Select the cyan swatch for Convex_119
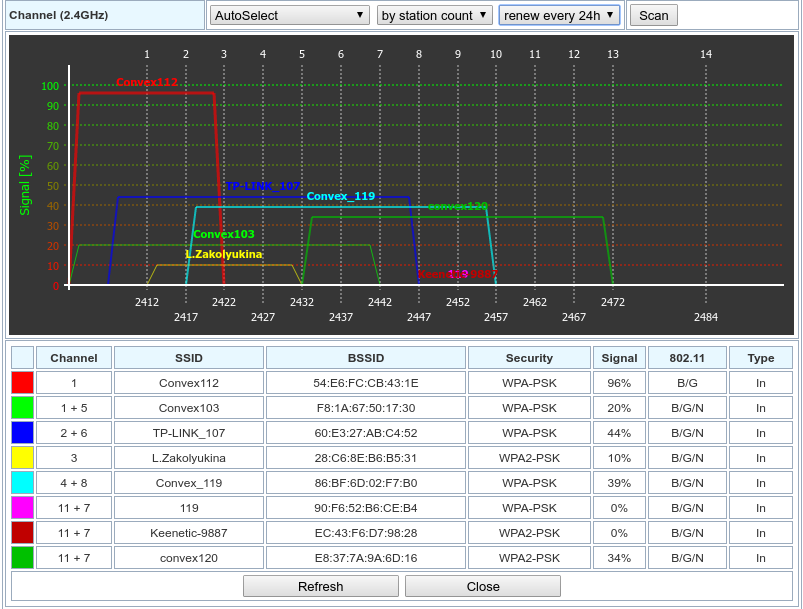 pos(22,483)
